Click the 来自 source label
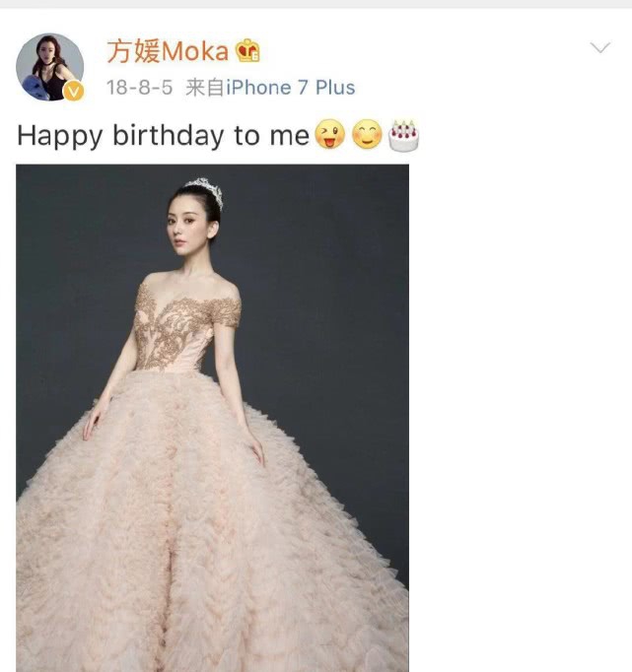This screenshot has width=632, height=672. pyautogui.click(x=205, y=88)
